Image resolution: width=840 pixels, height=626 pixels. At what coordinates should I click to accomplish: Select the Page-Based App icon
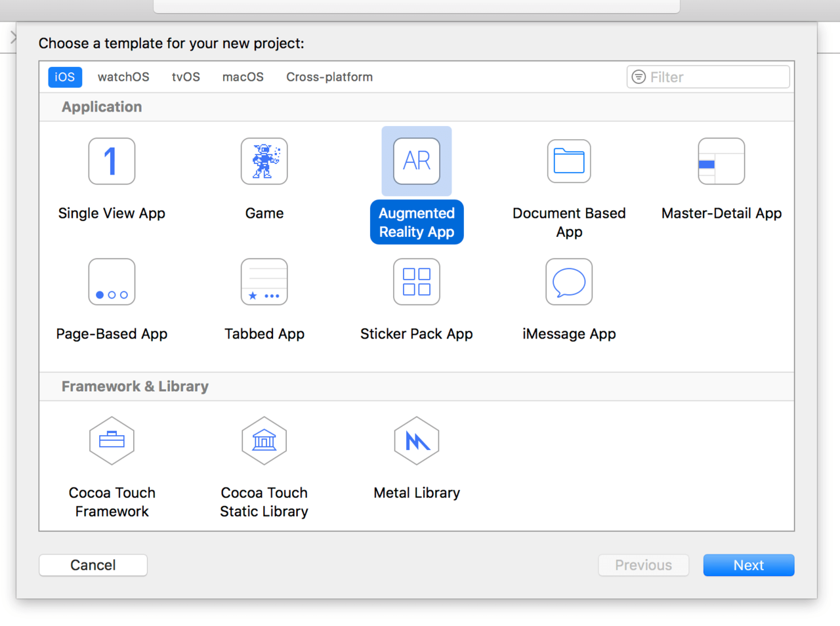point(112,282)
